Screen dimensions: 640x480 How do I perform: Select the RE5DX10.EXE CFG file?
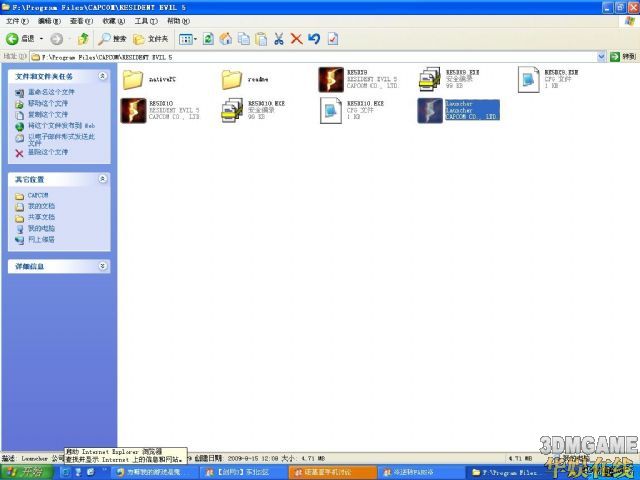[352, 110]
